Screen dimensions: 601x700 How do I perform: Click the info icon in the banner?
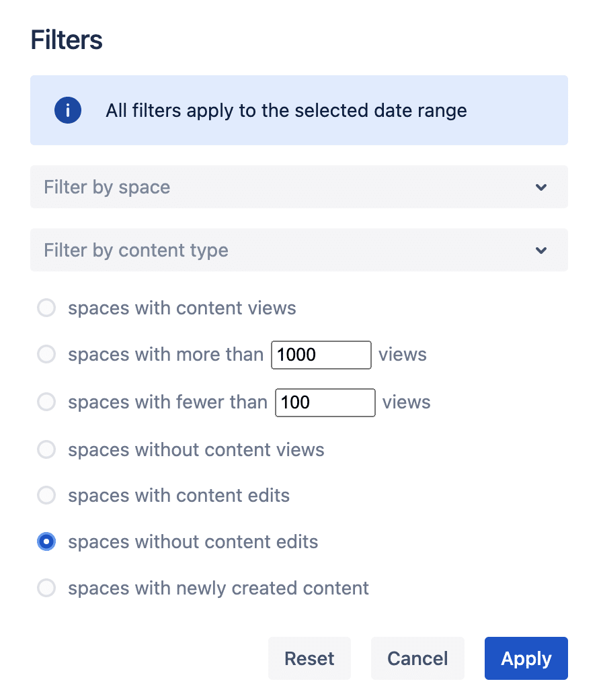(67, 110)
